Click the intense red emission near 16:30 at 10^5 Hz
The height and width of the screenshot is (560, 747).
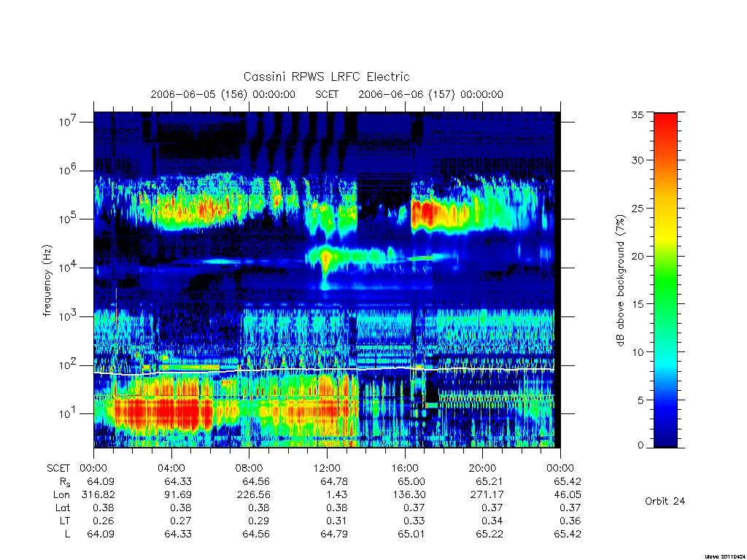[424, 214]
